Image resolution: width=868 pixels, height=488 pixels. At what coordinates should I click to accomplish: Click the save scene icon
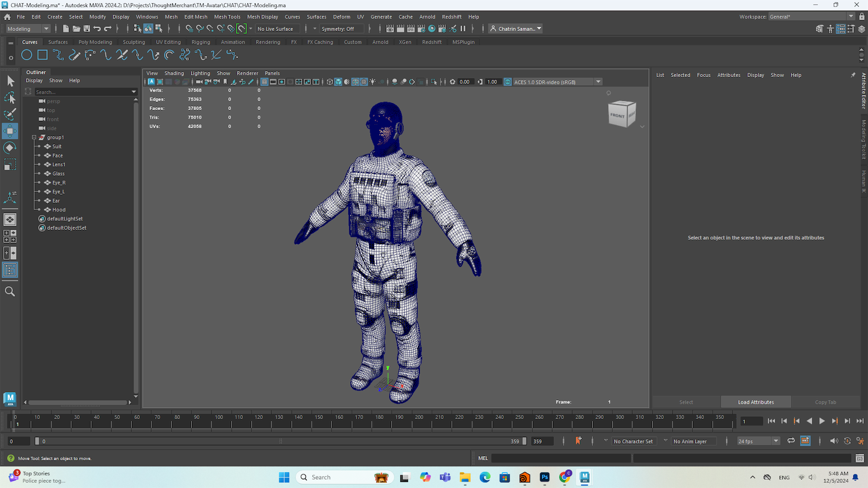click(x=87, y=29)
